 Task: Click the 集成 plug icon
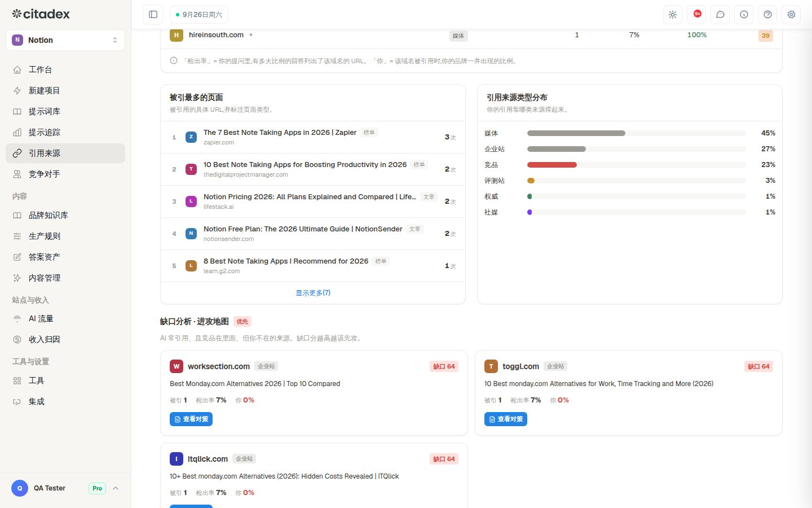coord(17,402)
